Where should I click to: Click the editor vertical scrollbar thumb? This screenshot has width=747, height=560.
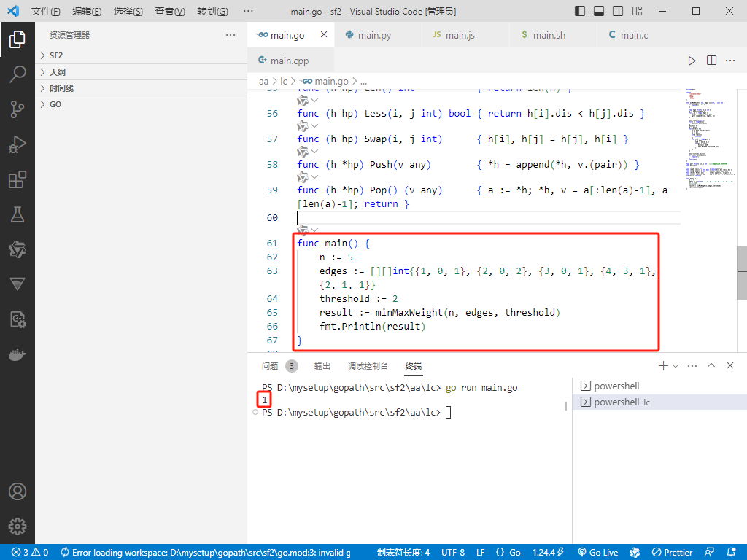(742, 273)
